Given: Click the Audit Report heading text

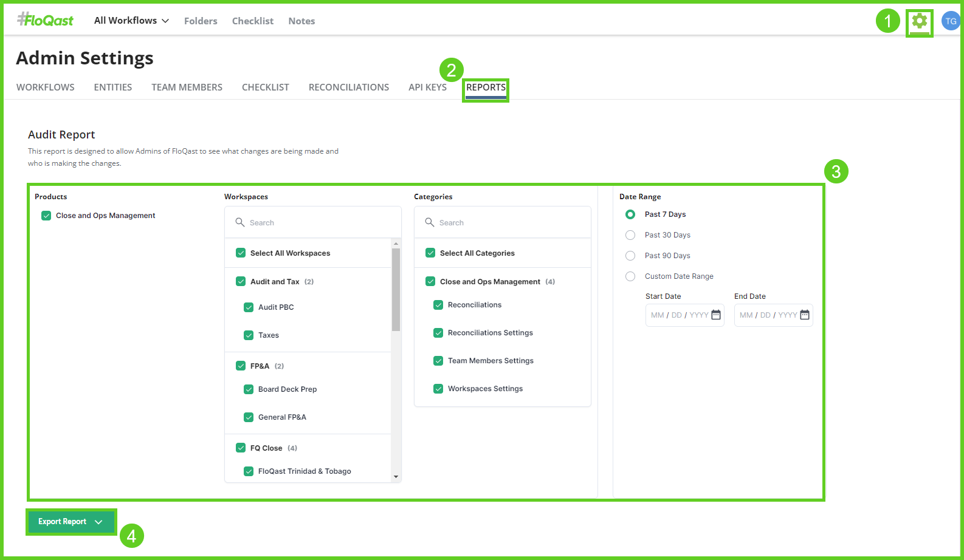Looking at the screenshot, I should [61, 135].
